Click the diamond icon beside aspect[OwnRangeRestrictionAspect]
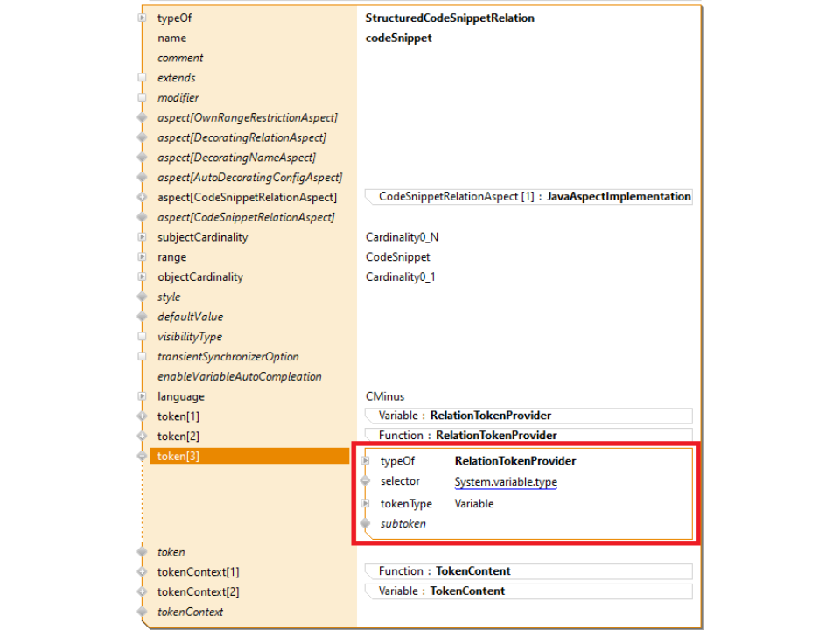Image resolution: width=840 pixels, height=630 pixels. tap(142, 117)
